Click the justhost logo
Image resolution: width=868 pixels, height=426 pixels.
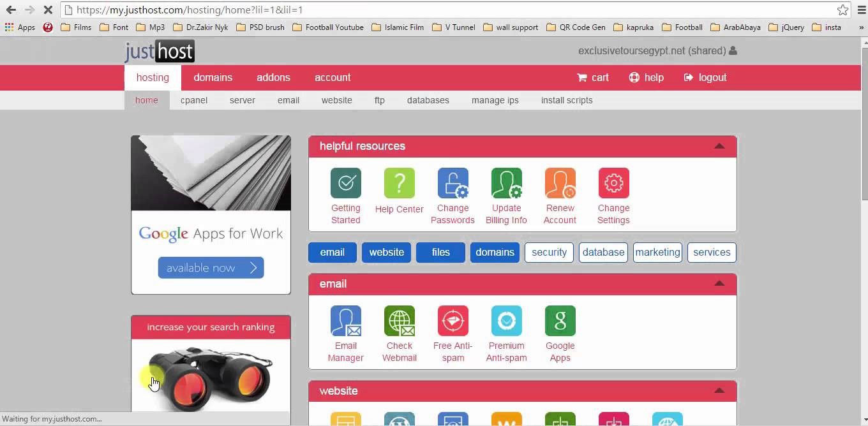point(160,51)
